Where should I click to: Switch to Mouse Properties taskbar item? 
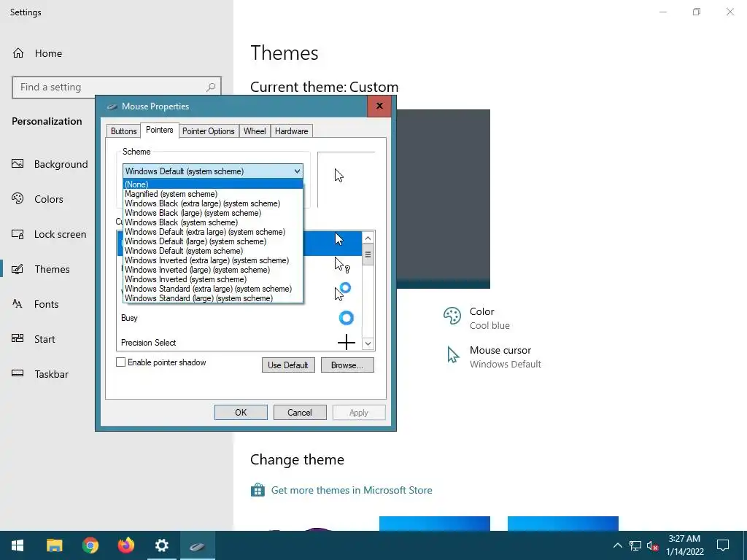click(x=197, y=545)
